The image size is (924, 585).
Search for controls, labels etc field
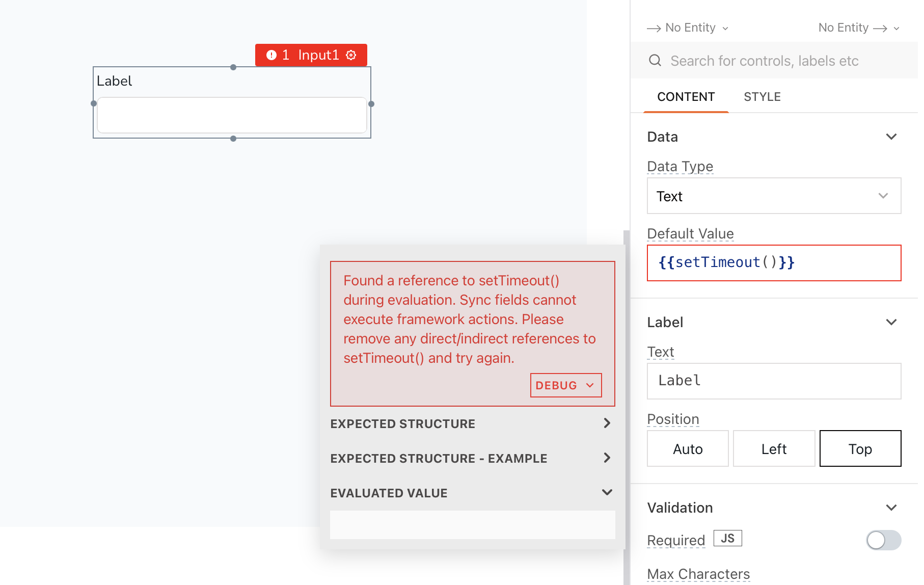point(774,61)
